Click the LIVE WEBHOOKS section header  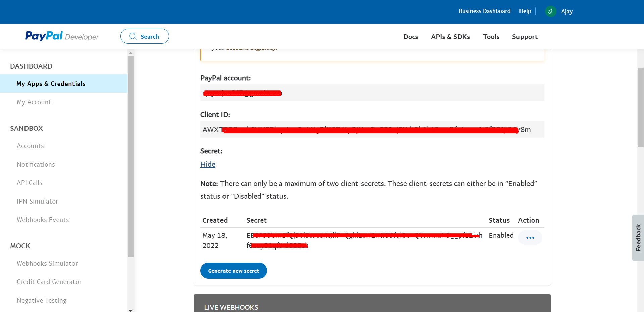(372, 303)
